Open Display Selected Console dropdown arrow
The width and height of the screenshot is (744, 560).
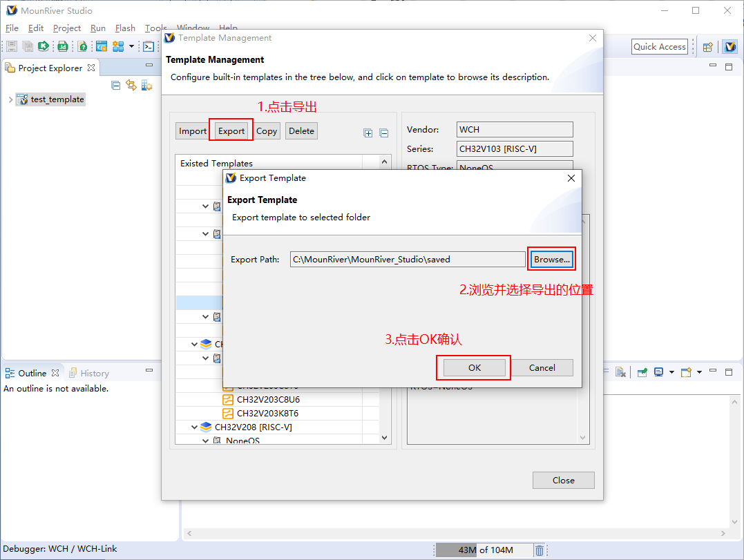point(671,372)
